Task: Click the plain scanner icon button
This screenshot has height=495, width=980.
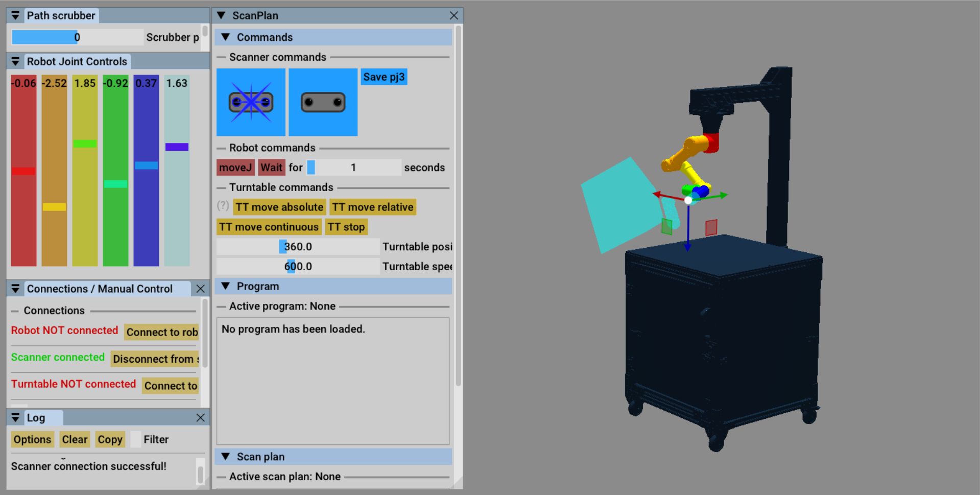Action: (323, 102)
